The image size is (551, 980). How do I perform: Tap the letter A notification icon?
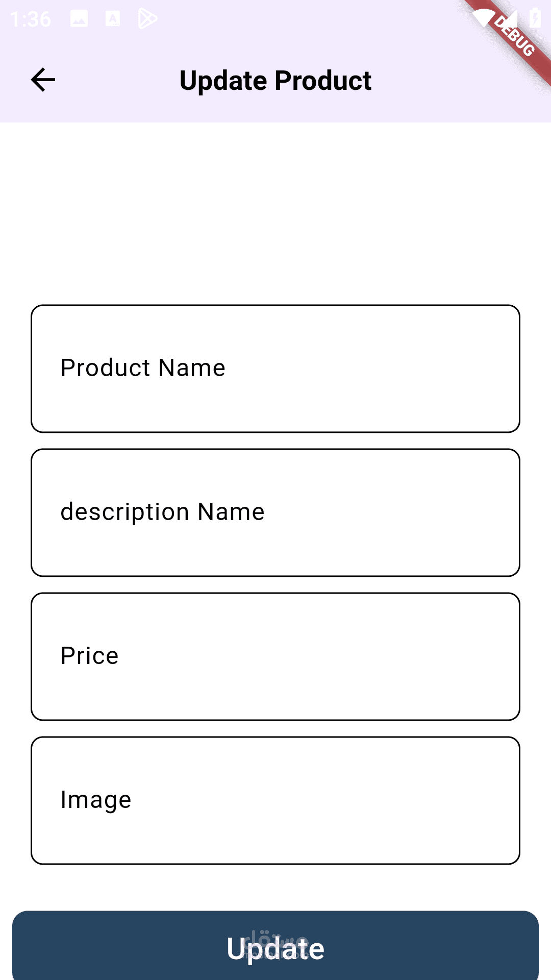[113, 19]
